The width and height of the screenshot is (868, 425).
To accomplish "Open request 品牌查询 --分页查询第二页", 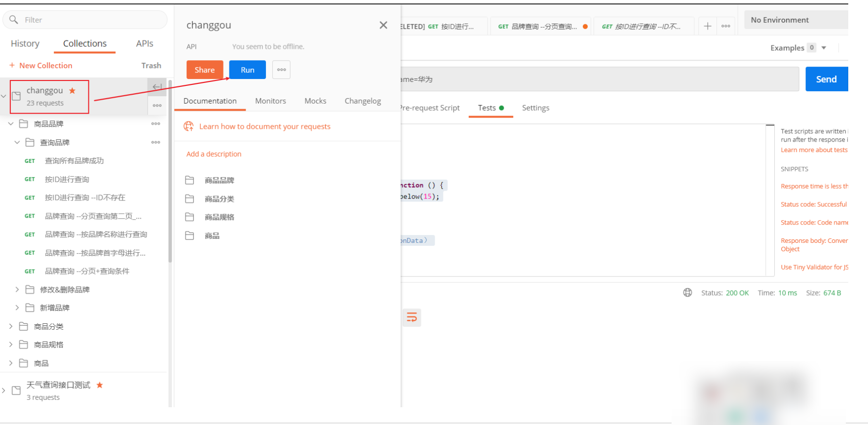I will (93, 216).
